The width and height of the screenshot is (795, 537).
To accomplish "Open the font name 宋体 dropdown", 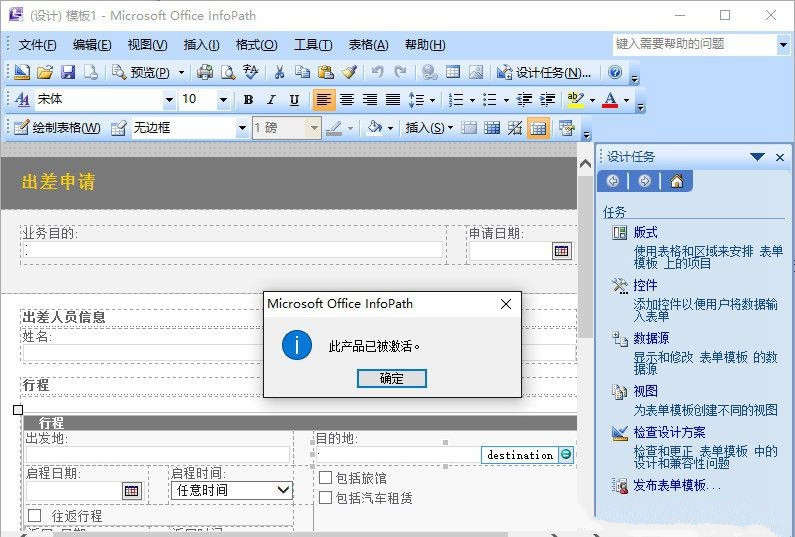I will point(169,100).
